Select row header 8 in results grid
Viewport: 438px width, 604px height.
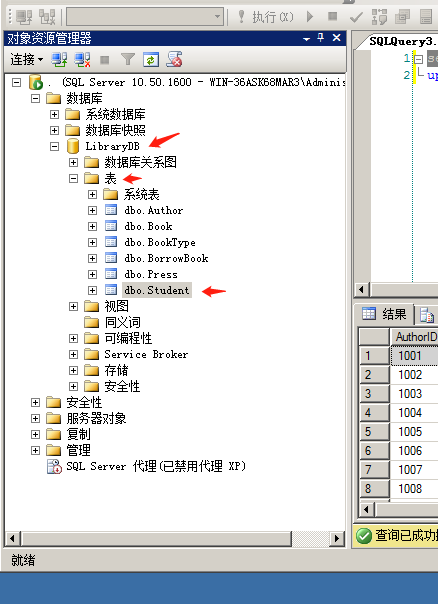click(374, 488)
